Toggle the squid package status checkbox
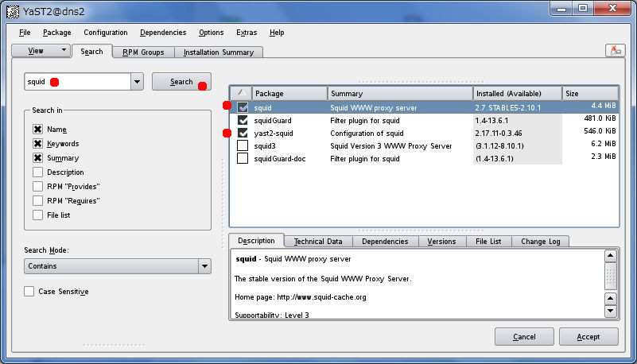Screen dimensions: 637x364 (x=243, y=107)
